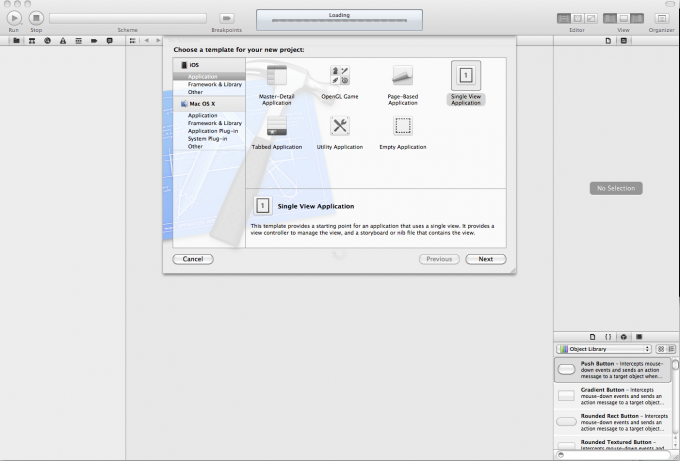Open the Breakpoint navigator icon
This screenshot has width=680, height=461.
(94, 40)
